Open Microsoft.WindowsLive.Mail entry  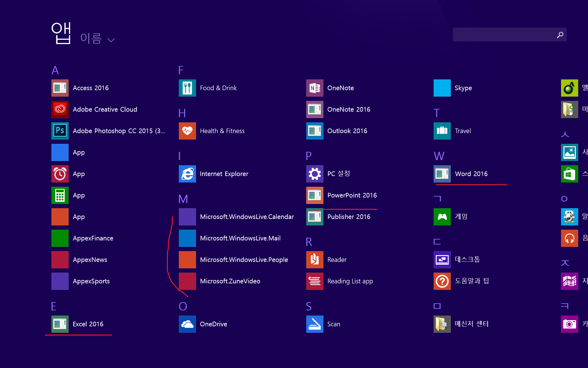pos(230,238)
